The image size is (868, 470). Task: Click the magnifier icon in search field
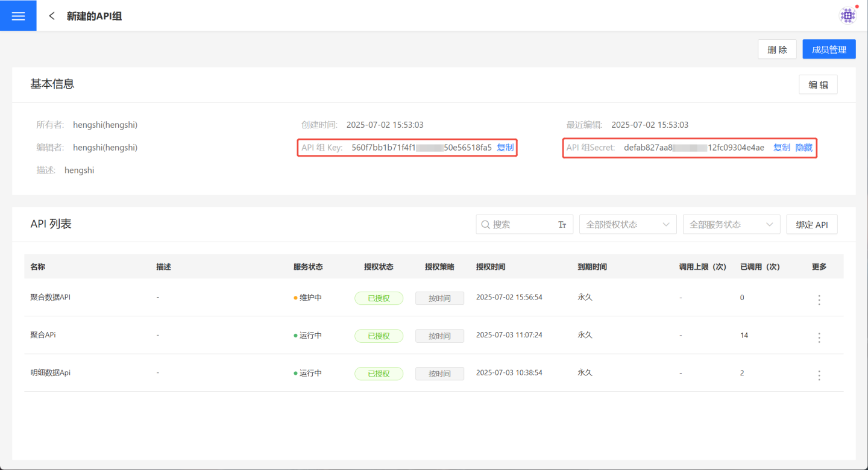(485, 225)
